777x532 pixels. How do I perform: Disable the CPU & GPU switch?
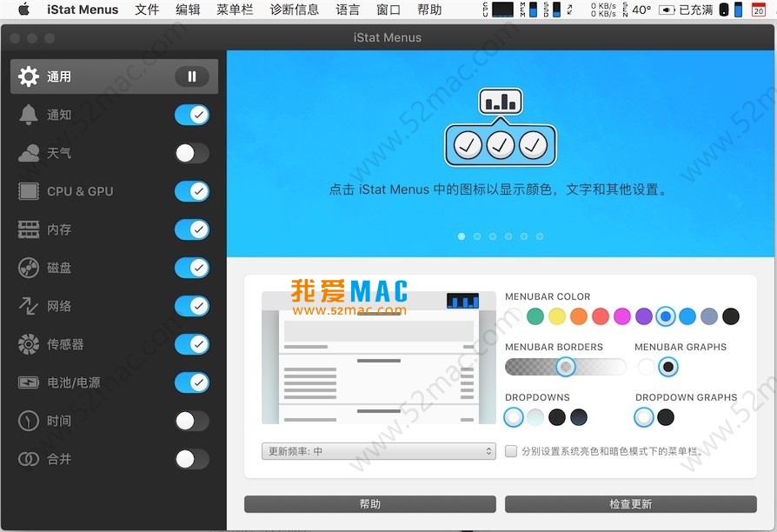pos(192,191)
